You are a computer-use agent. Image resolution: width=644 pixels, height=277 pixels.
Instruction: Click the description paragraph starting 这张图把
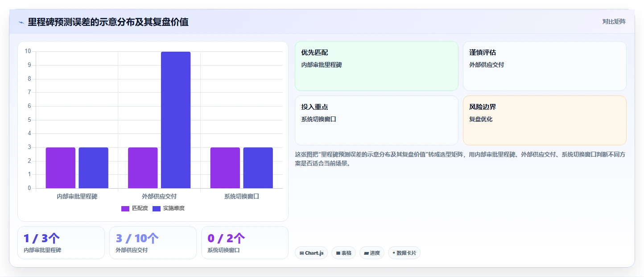[460, 159]
